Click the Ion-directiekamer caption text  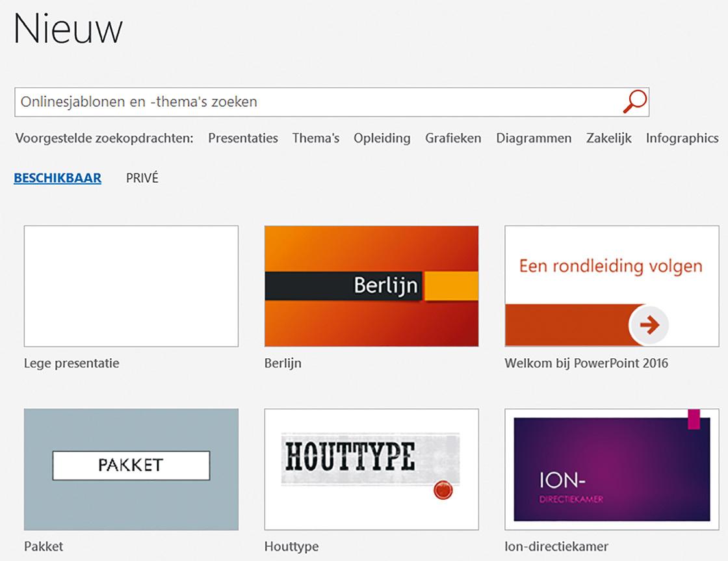[556, 547]
